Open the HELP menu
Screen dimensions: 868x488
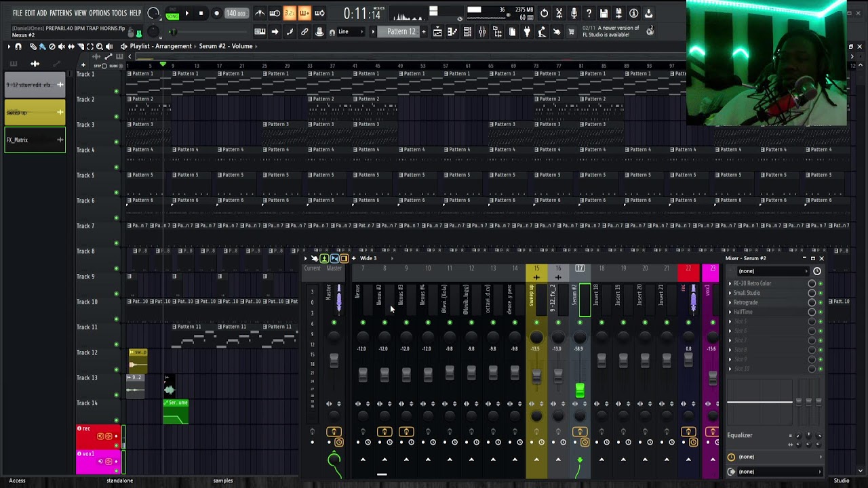136,13
